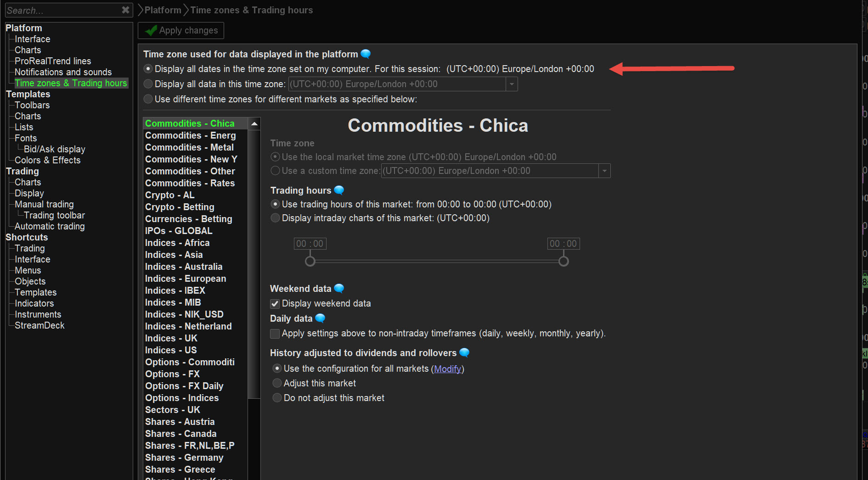868x480 pixels.
Task: Click the Trading hours help bubble icon
Action: [x=339, y=190]
